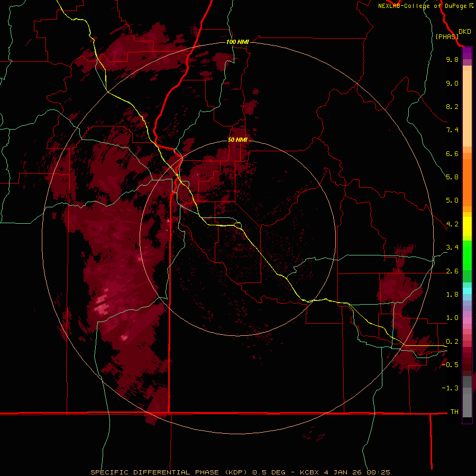Click the 3.4 scale value

452,248
